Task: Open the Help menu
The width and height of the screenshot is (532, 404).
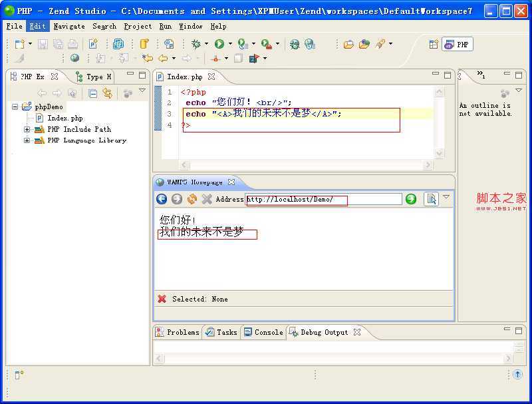Action: [x=218, y=26]
